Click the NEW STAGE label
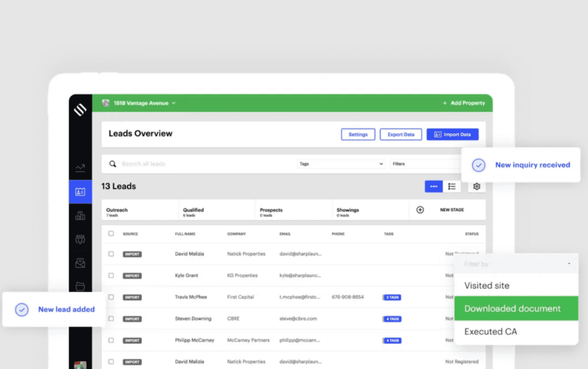 (452, 210)
